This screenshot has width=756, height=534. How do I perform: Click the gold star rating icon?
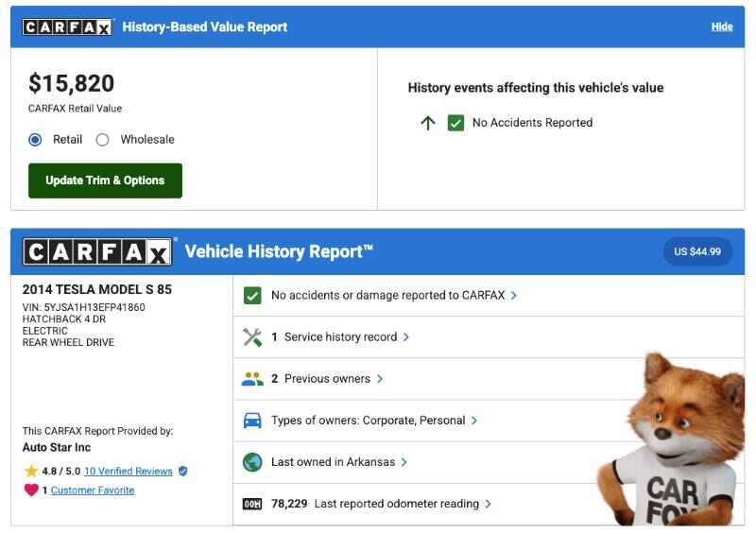coord(31,471)
